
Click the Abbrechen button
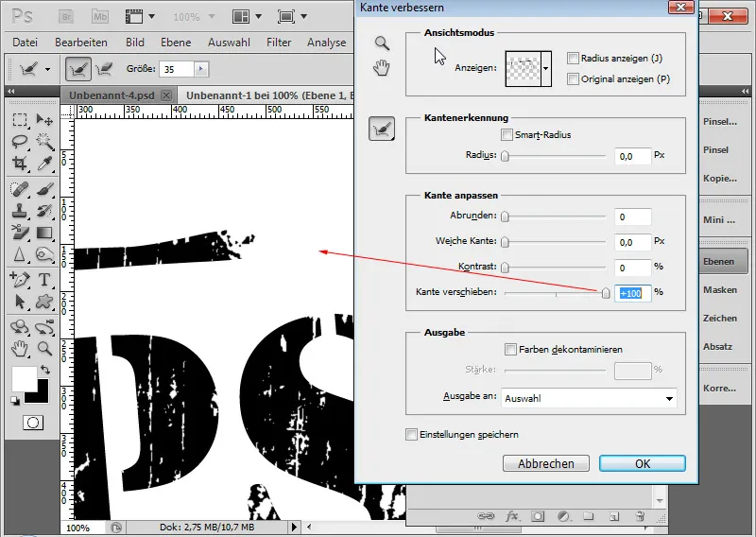click(x=546, y=463)
